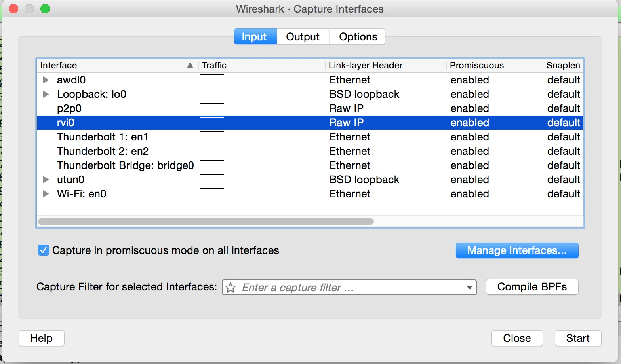Viewport: 621px width, 364px height.
Task: Click the Manage Interfaces button
Action: coord(517,250)
